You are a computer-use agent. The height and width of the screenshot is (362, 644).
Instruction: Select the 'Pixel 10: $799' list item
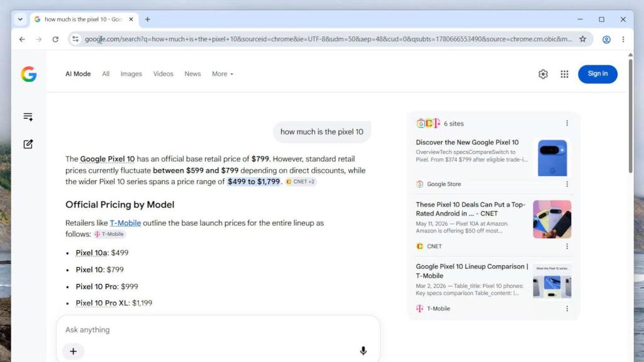click(x=99, y=270)
